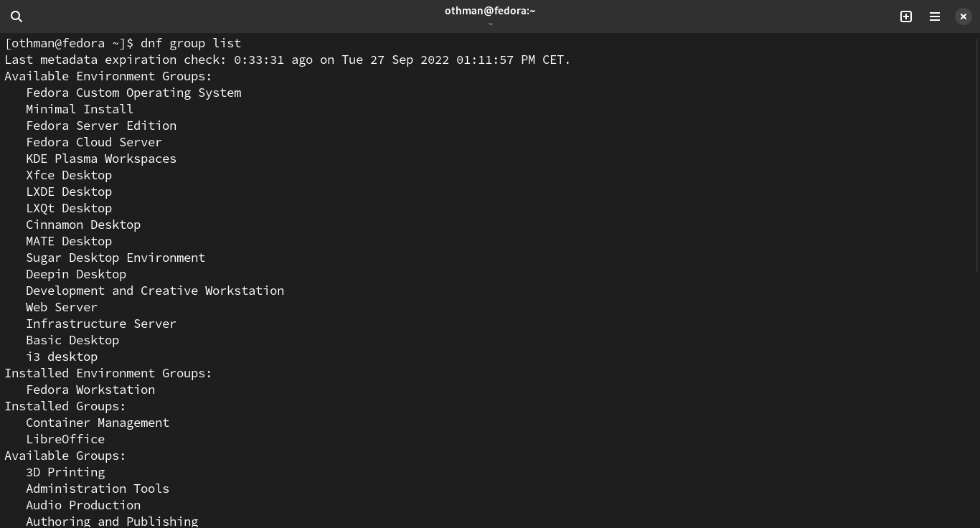The width and height of the screenshot is (980, 528).
Task: Open the hamburger menu in the header
Action: click(935, 16)
